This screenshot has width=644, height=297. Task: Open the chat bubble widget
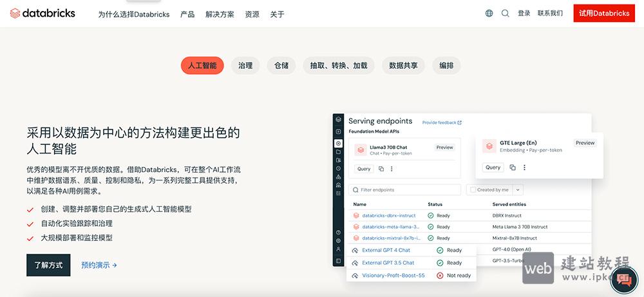pyautogui.click(x=624, y=280)
